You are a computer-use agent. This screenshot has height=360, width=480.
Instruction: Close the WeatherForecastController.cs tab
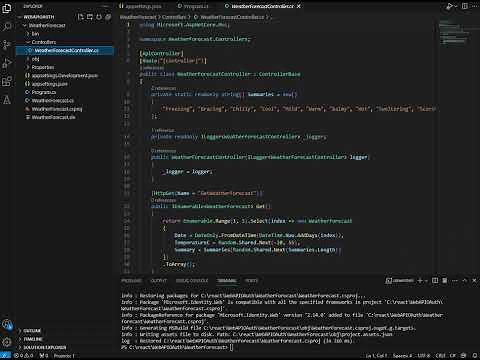pos(299,6)
